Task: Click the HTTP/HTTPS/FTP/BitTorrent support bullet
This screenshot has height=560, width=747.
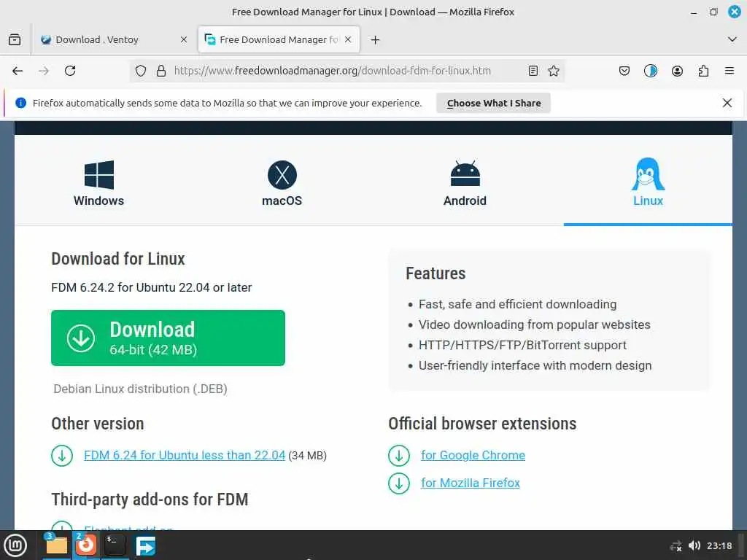Action: pyautogui.click(x=522, y=345)
